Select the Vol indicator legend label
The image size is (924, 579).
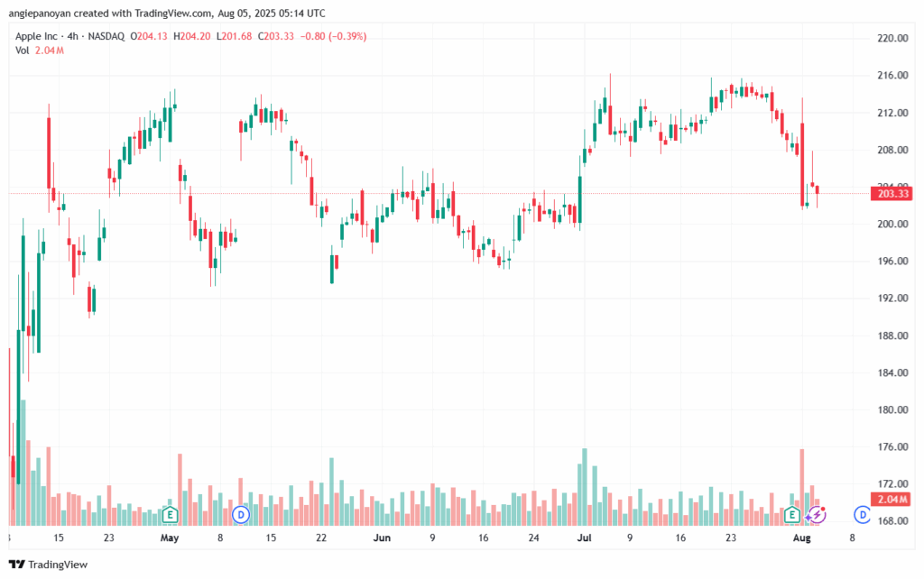(x=22, y=51)
